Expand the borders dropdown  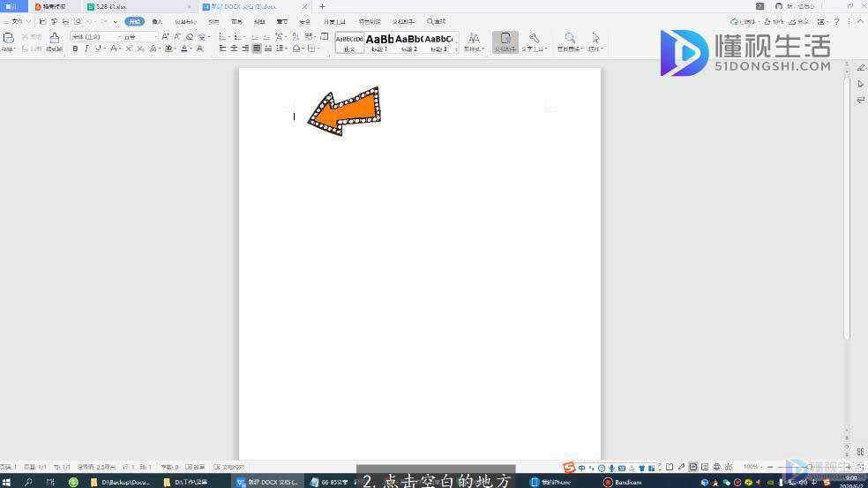pyautogui.click(x=318, y=49)
